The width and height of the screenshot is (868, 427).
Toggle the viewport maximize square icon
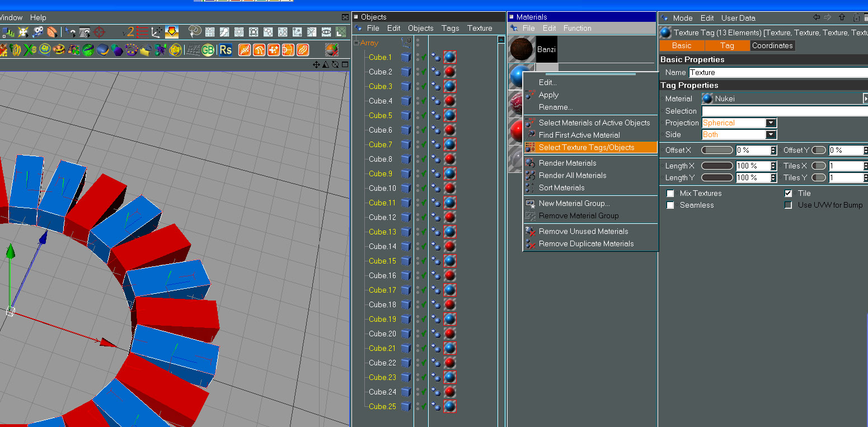[x=345, y=64]
